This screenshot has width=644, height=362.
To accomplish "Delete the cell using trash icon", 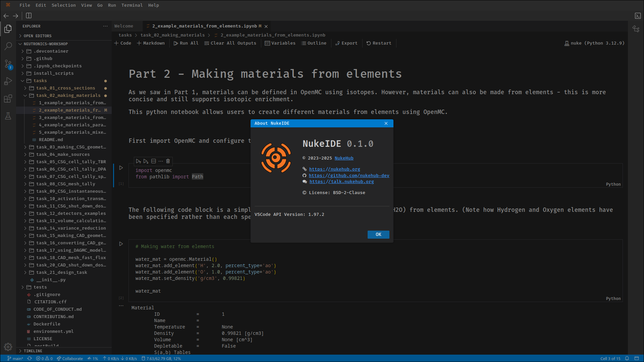I will [168, 161].
